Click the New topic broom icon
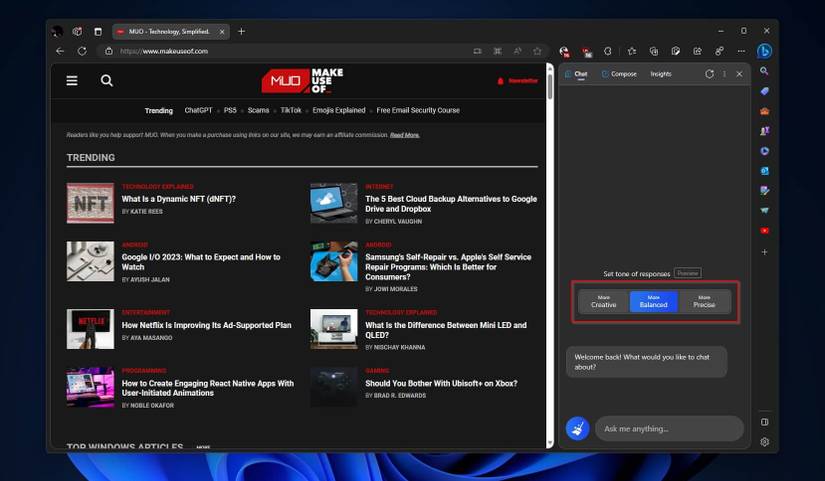This screenshot has width=825, height=481. pyautogui.click(x=577, y=429)
